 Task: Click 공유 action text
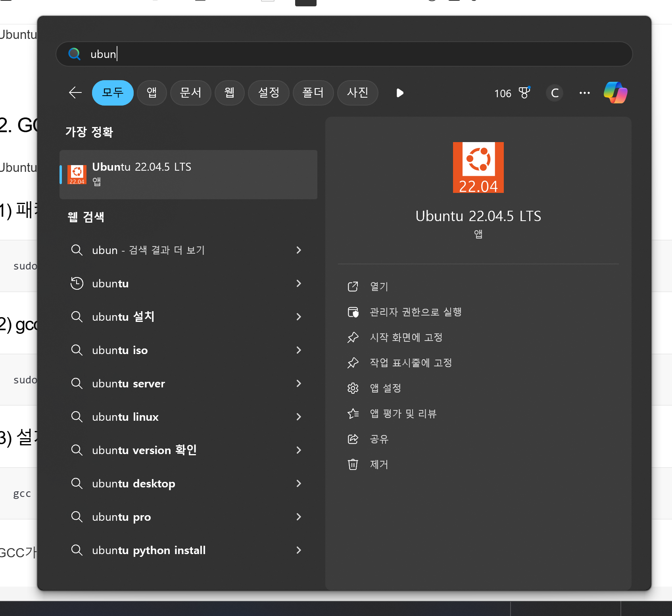[x=379, y=439]
